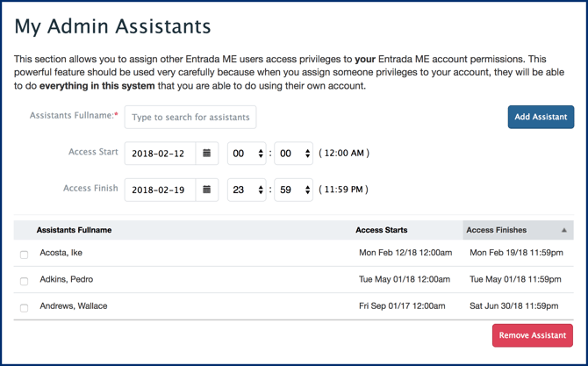This screenshot has height=366, width=588.
Task: Click the Access Finish date field
Action: click(160, 190)
